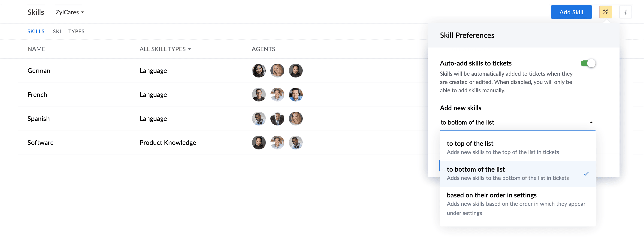Open the All Skill Types filter
The image size is (644, 250).
point(165,49)
